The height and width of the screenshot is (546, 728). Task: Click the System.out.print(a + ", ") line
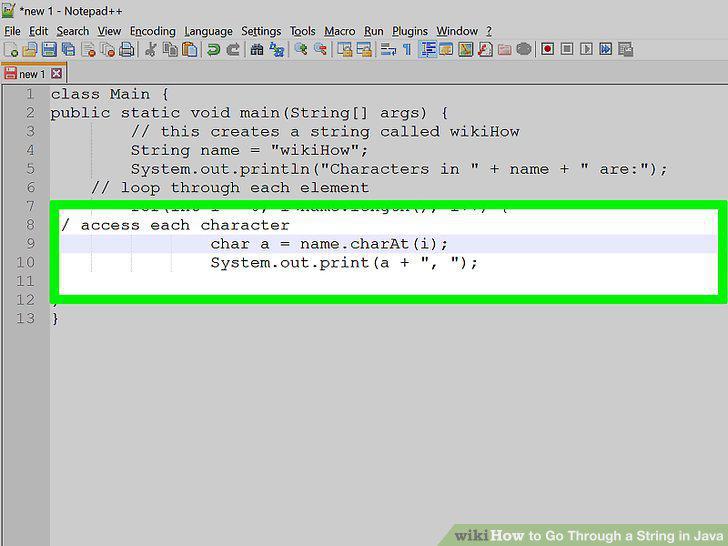point(344,263)
